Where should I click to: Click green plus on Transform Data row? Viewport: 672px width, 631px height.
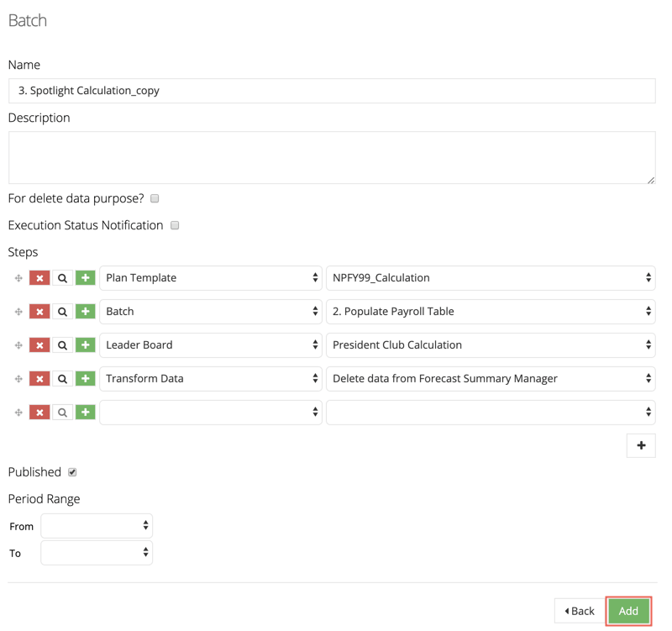[x=86, y=378]
